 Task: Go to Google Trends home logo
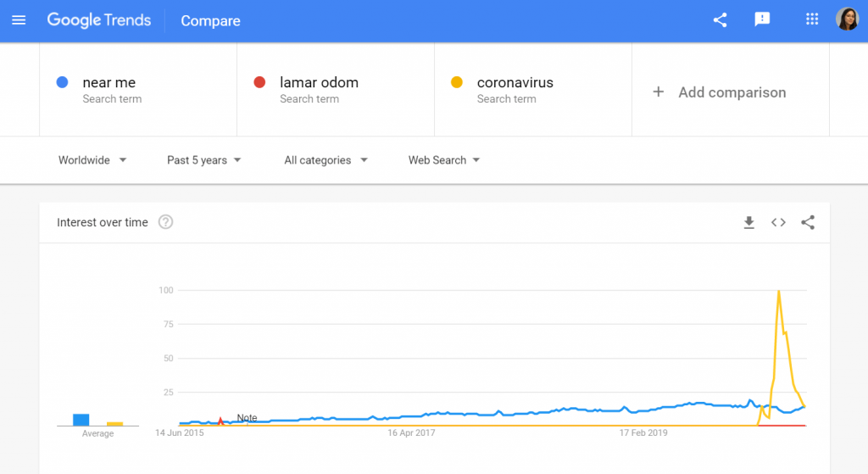[x=99, y=20]
